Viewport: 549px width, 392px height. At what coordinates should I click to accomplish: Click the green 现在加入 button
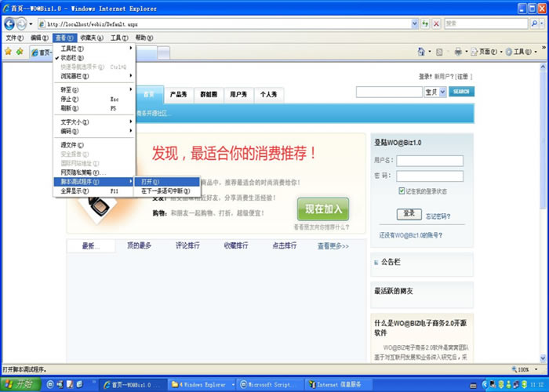pos(323,209)
